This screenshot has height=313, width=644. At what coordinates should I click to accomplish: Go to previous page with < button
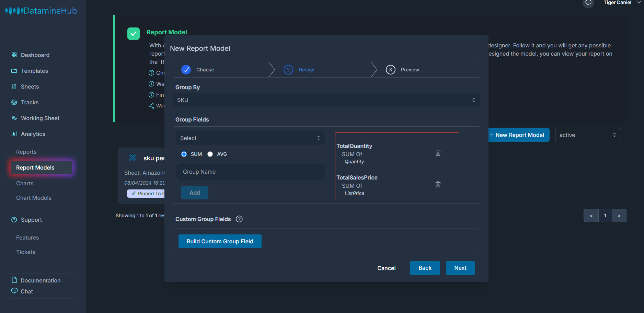591,216
